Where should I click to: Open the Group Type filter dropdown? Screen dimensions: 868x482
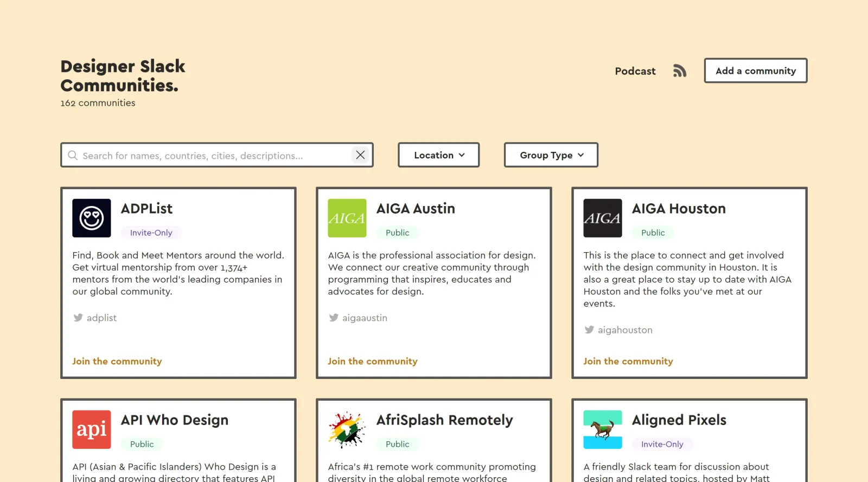pyautogui.click(x=551, y=155)
